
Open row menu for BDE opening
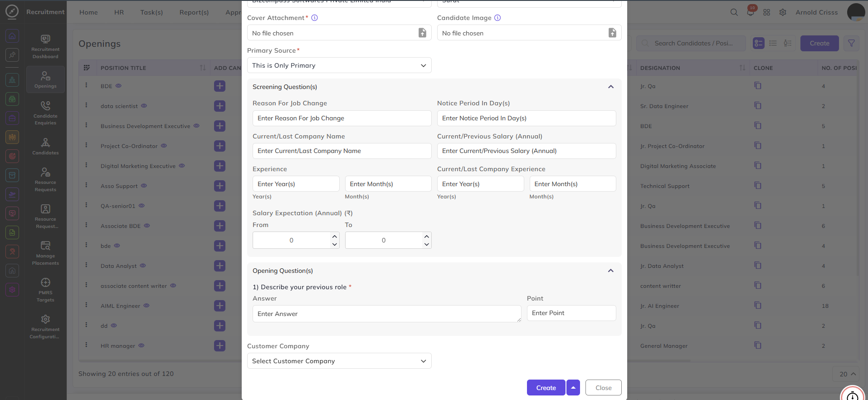click(86, 85)
